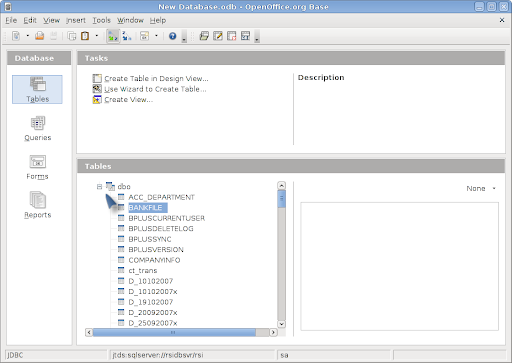Click the Save toolbar icon
The height and width of the screenshot is (363, 512).
(53, 36)
